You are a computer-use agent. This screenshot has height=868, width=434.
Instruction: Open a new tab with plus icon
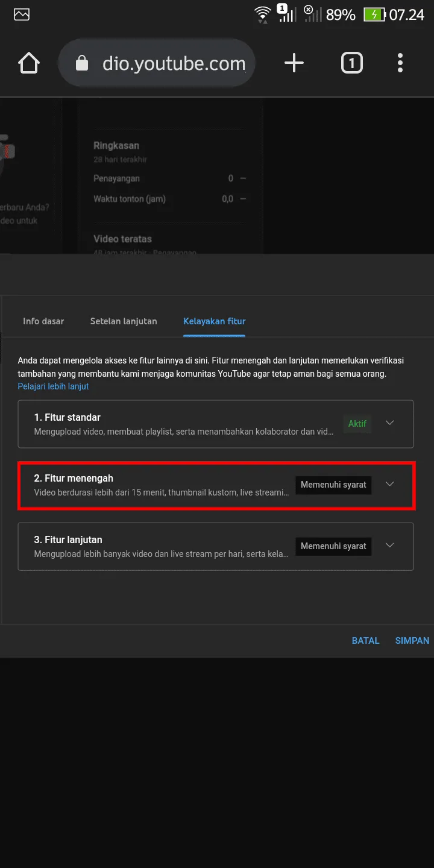click(x=294, y=63)
